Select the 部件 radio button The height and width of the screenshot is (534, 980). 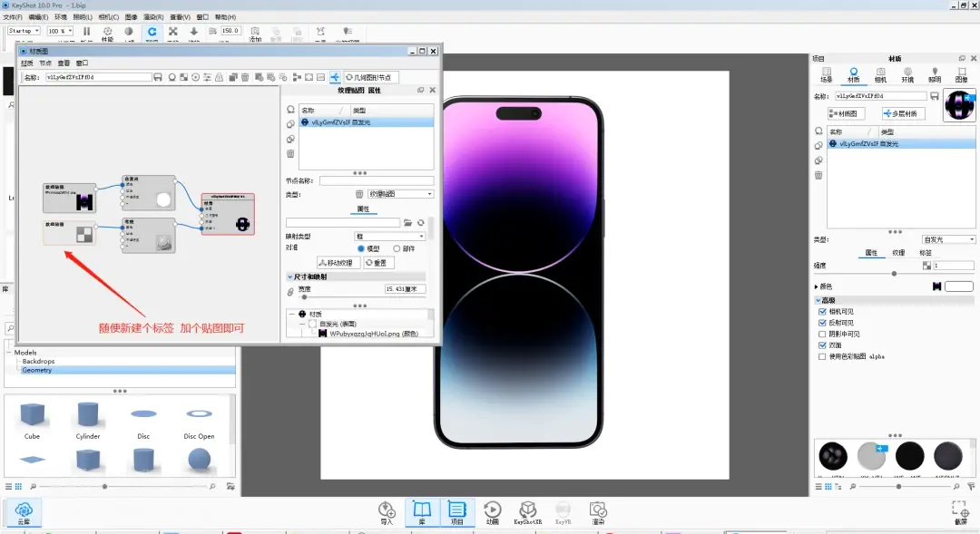(x=397, y=248)
